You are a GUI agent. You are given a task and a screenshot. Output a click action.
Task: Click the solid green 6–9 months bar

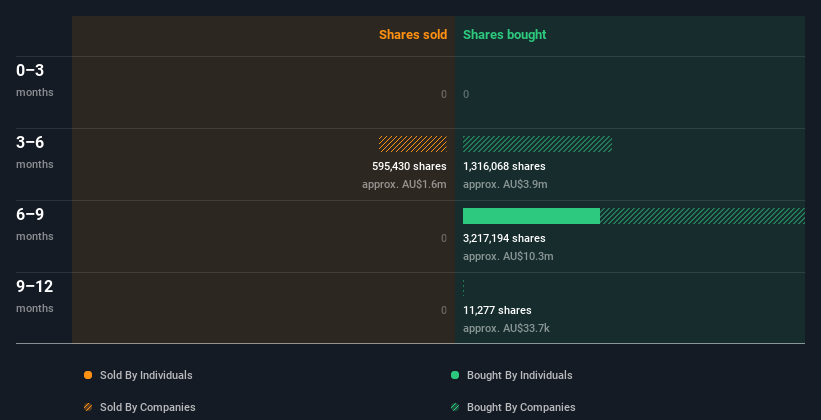(x=531, y=216)
